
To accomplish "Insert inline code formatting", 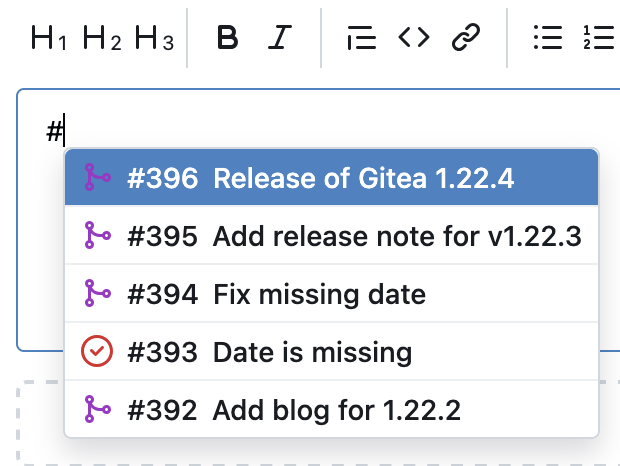I will [x=414, y=38].
